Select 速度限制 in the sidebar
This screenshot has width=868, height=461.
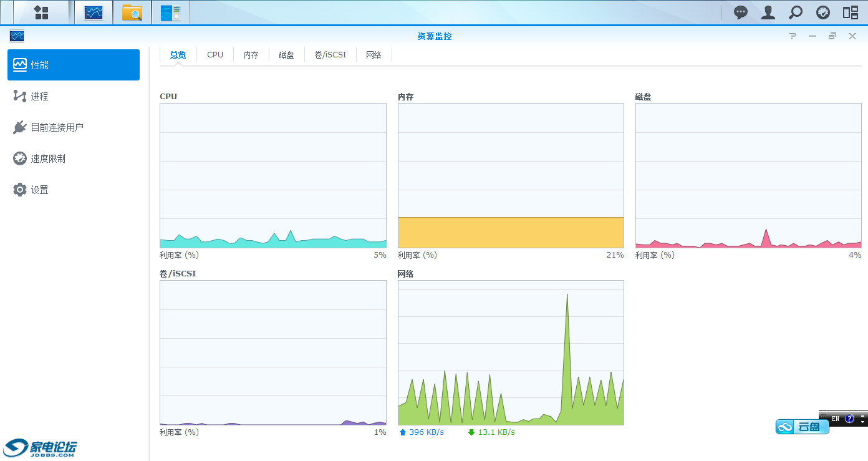pos(74,158)
